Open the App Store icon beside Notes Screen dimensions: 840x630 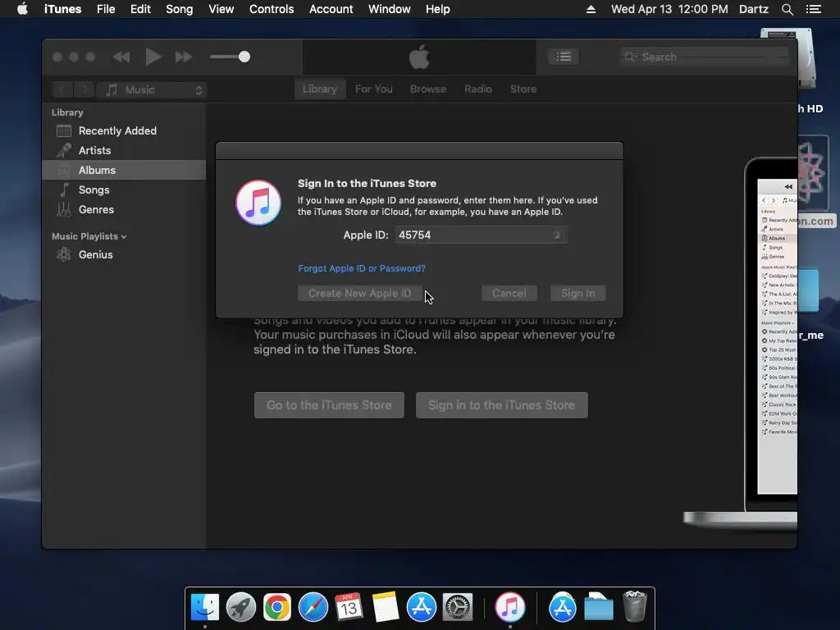click(x=421, y=607)
